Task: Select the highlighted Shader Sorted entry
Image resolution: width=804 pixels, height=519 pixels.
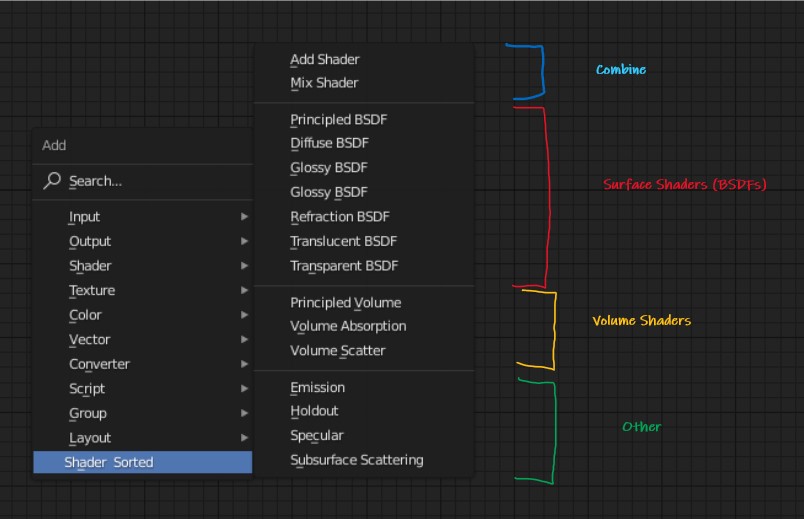Action: pos(143,462)
